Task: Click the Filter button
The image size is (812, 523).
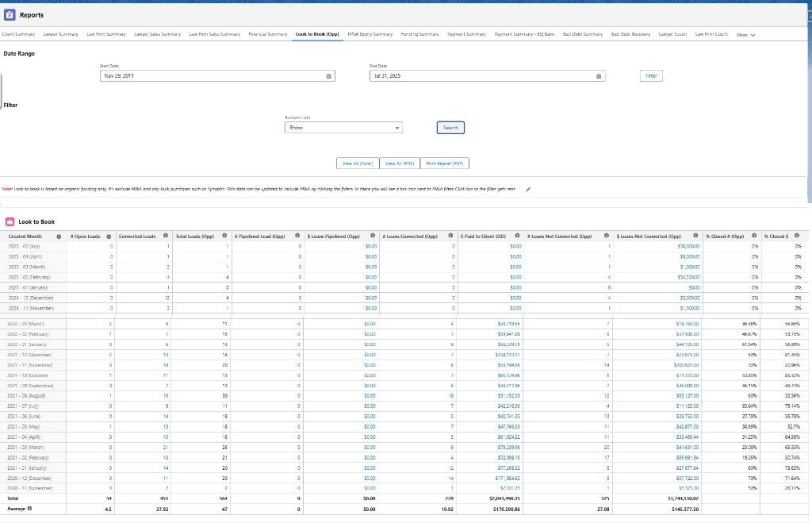Action: point(651,75)
